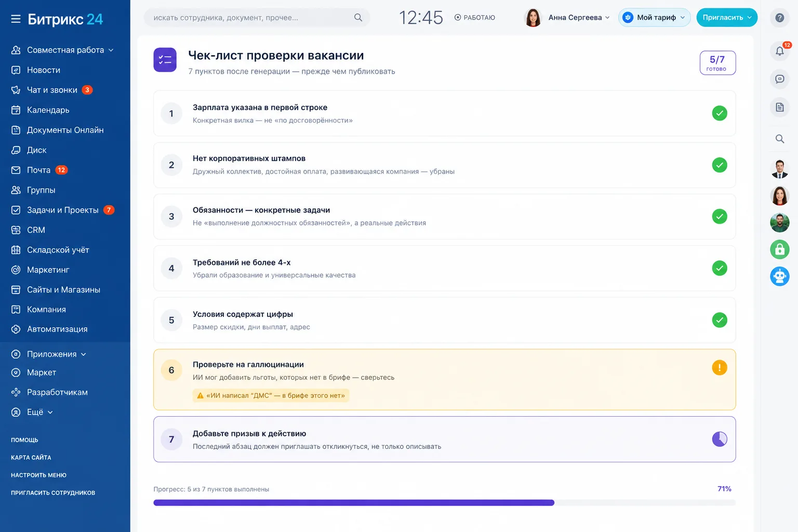Screen dimensions: 798x532
Task: Open the document icon in the right panel
Action: (x=779, y=108)
